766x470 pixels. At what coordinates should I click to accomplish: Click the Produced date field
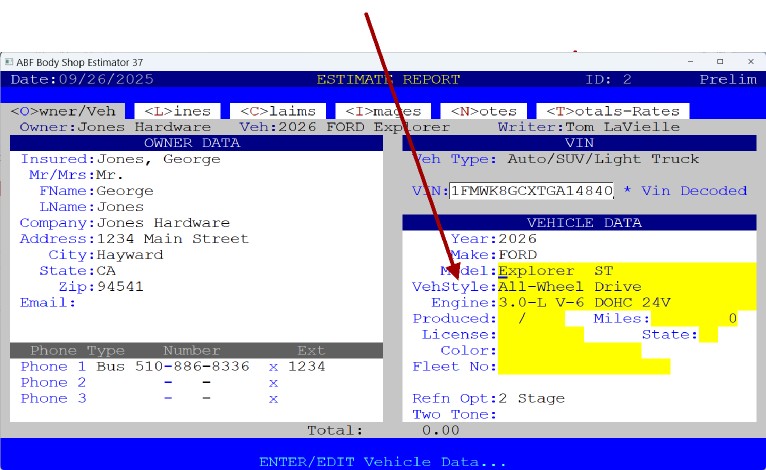pos(530,319)
